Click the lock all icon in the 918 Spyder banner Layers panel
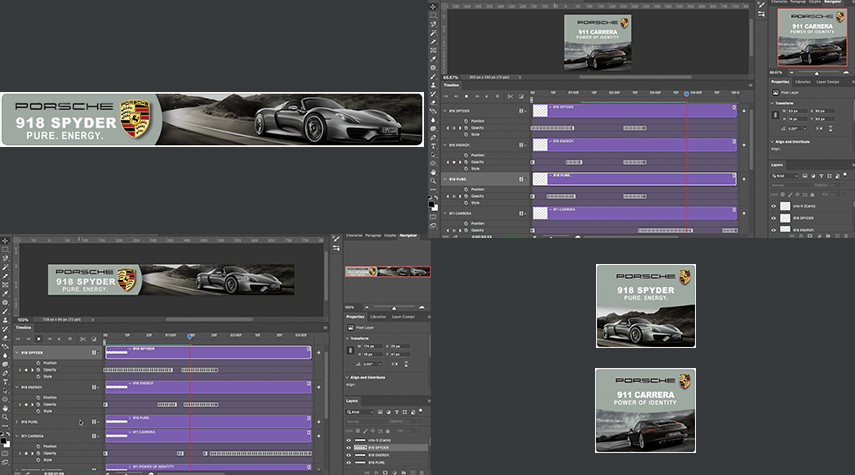855x475 pixels. pos(388,431)
